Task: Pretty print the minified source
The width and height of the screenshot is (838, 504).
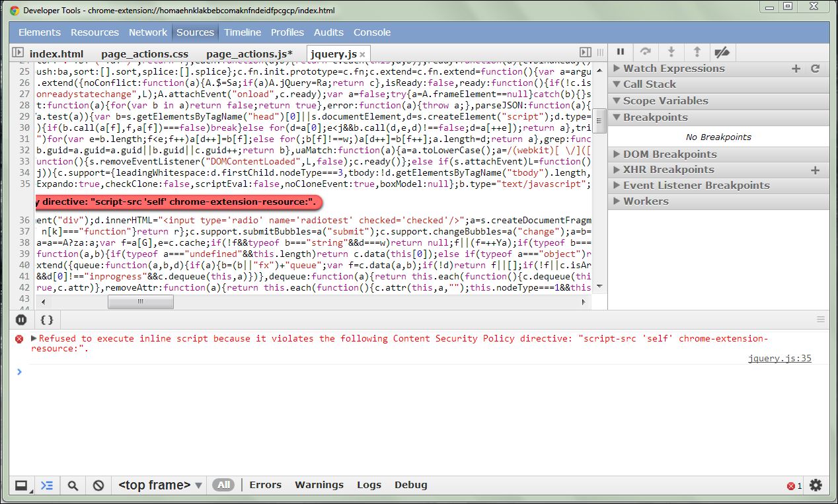Action: 47,320
